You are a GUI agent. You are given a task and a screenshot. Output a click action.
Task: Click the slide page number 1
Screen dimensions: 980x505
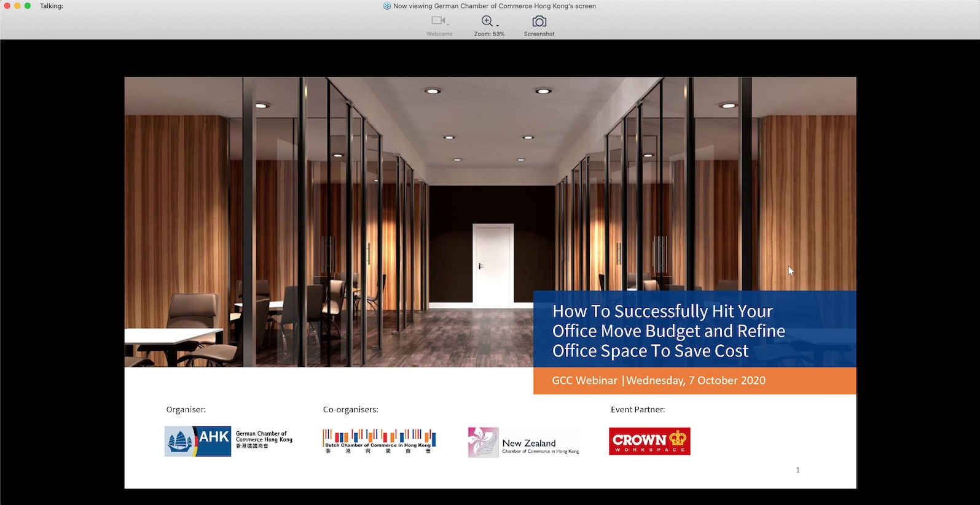(x=798, y=470)
